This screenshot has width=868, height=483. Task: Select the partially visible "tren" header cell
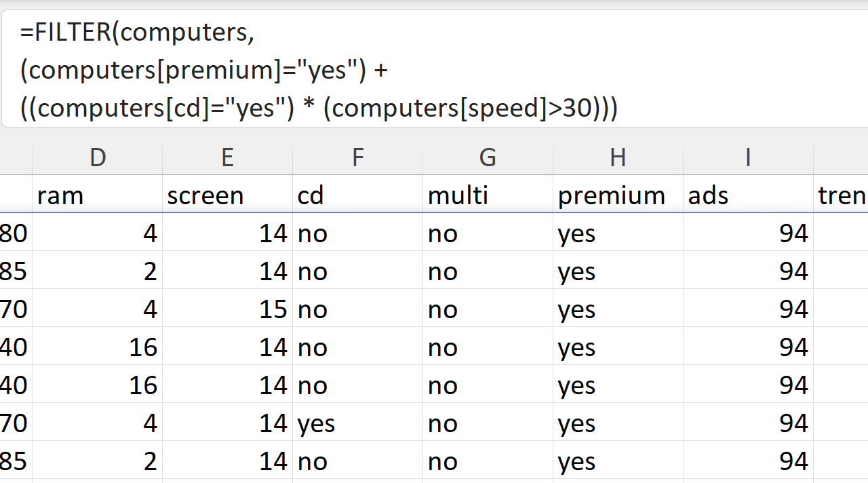coord(841,195)
